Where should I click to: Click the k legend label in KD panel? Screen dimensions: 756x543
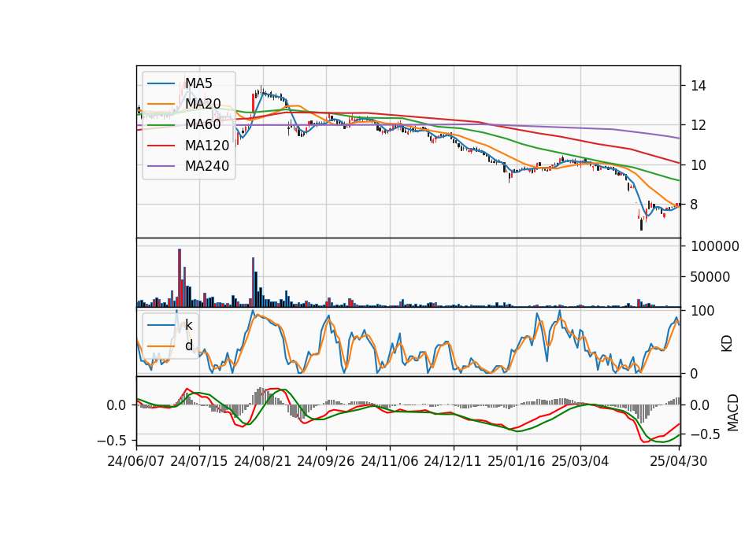(188, 325)
